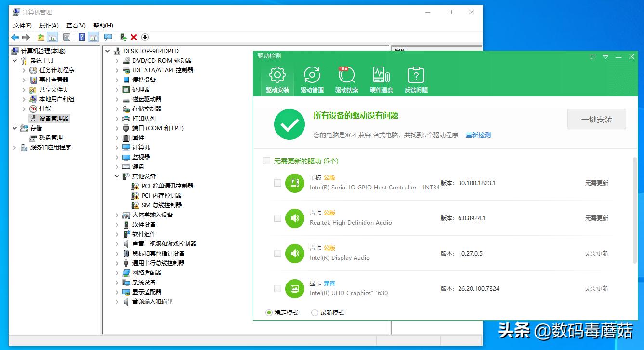Image resolution: width=644 pixels, height=350 pixels.
Task: Open 反馈问题 feedback panel
Action: coord(415,79)
